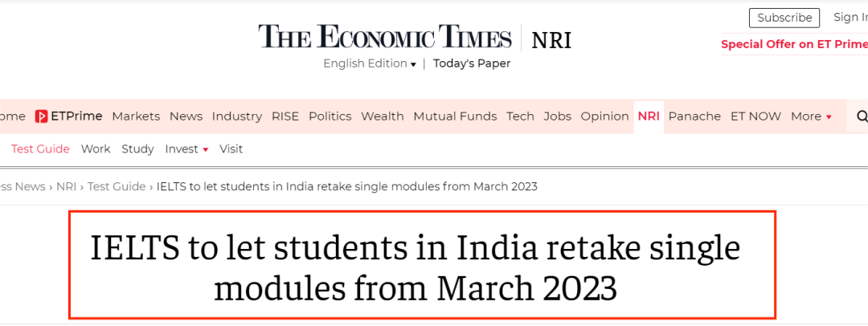Screen dimensions: 868x326
Task: Switch to Test Guide subsection
Action: (x=40, y=149)
